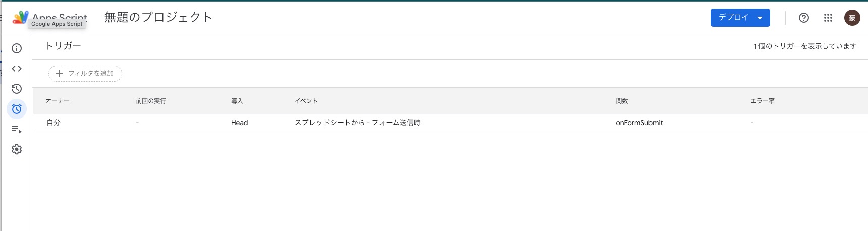Click the Apps Script logo

pyautogui.click(x=20, y=18)
